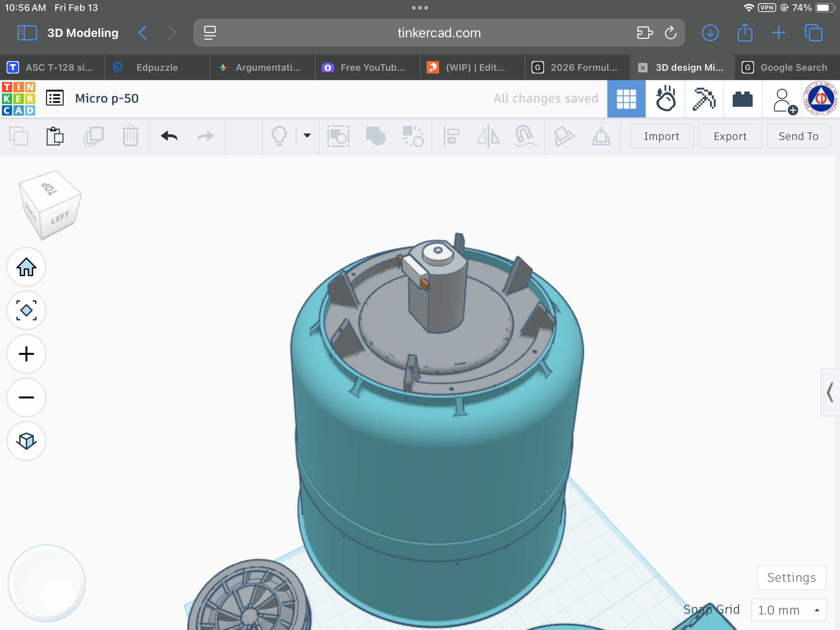Switch to the Google Search browser tab
Screen dimensions: 840x630
787,67
